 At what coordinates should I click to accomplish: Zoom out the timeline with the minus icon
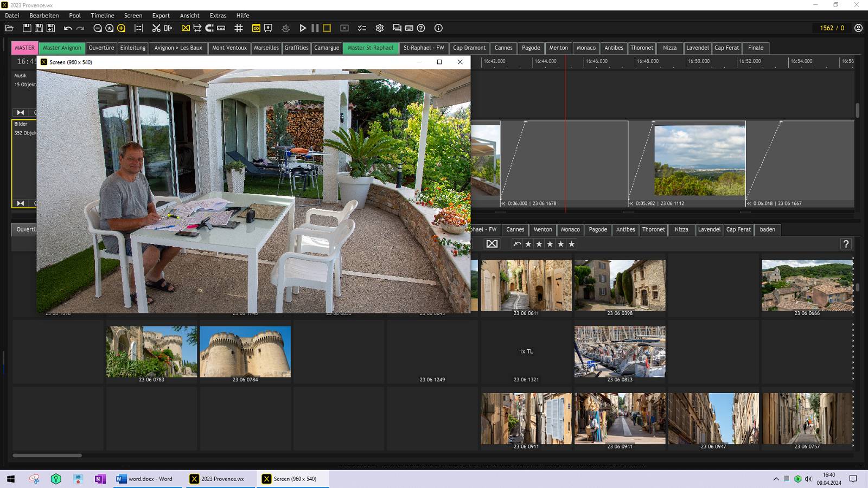click(x=98, y=28)
